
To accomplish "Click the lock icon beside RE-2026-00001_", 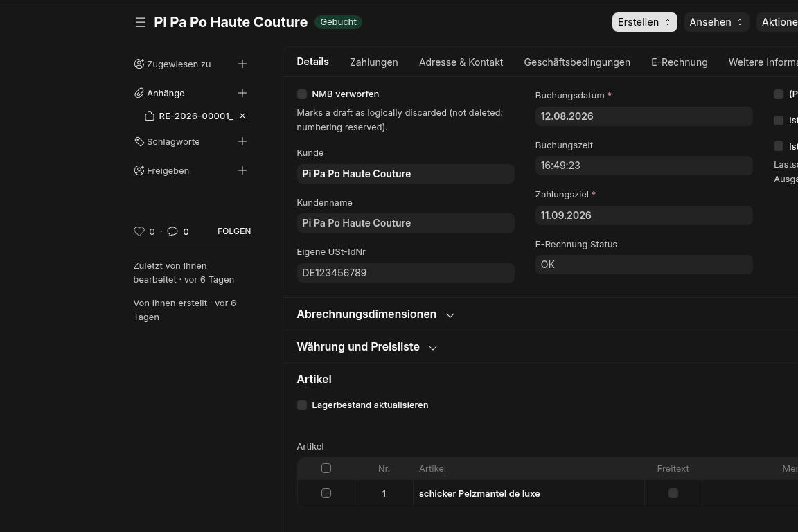I will [149, 116].
